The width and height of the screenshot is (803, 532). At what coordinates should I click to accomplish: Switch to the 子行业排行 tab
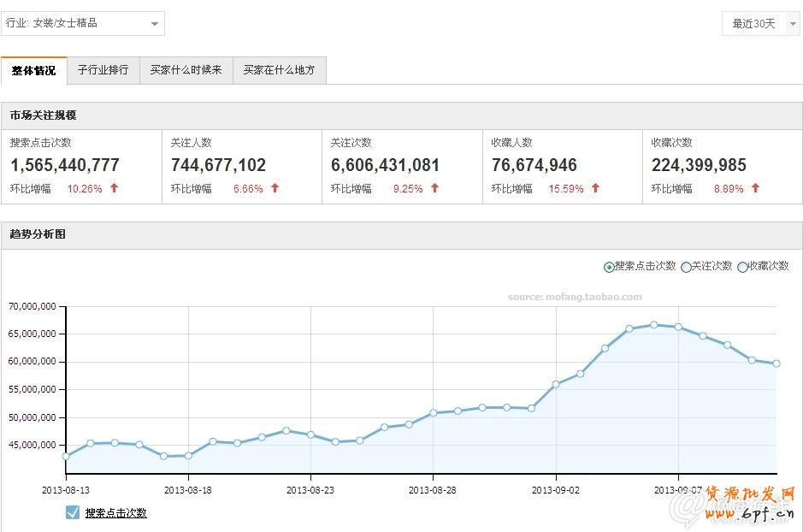click(103, 70)
